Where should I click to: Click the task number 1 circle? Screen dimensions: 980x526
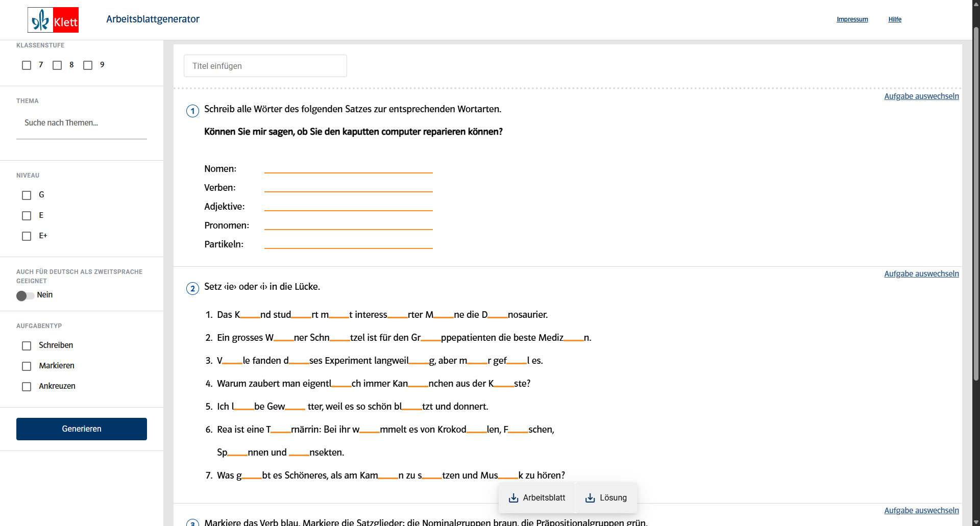click(192, 111)
